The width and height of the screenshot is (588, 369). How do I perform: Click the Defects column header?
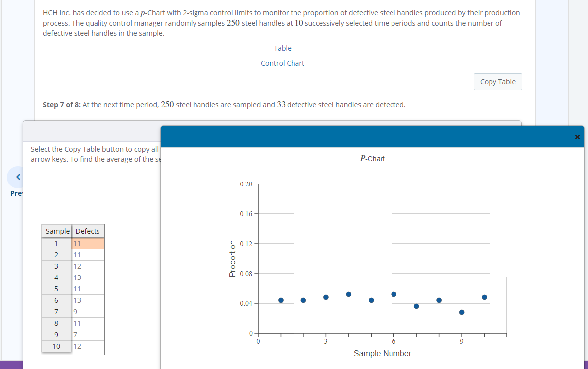88,231
